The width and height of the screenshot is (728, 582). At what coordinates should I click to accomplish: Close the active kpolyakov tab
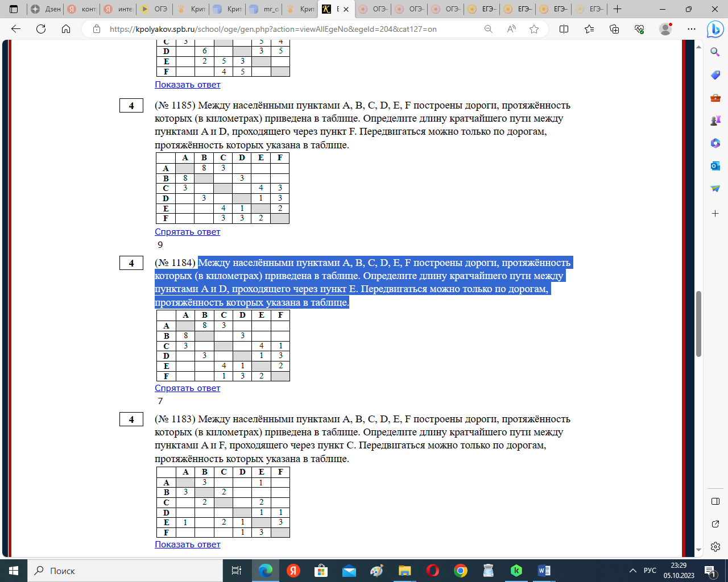[x=346, y=9]
